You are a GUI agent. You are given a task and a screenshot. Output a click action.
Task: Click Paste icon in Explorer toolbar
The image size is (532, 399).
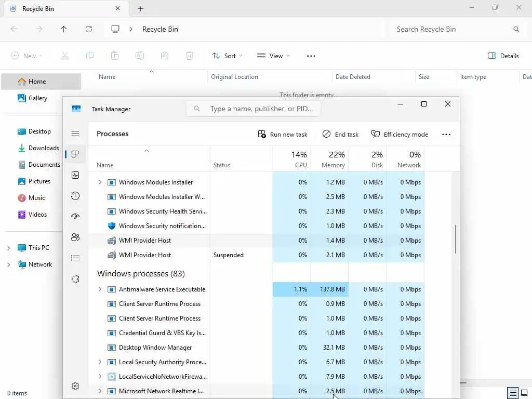tap(115, 56)
